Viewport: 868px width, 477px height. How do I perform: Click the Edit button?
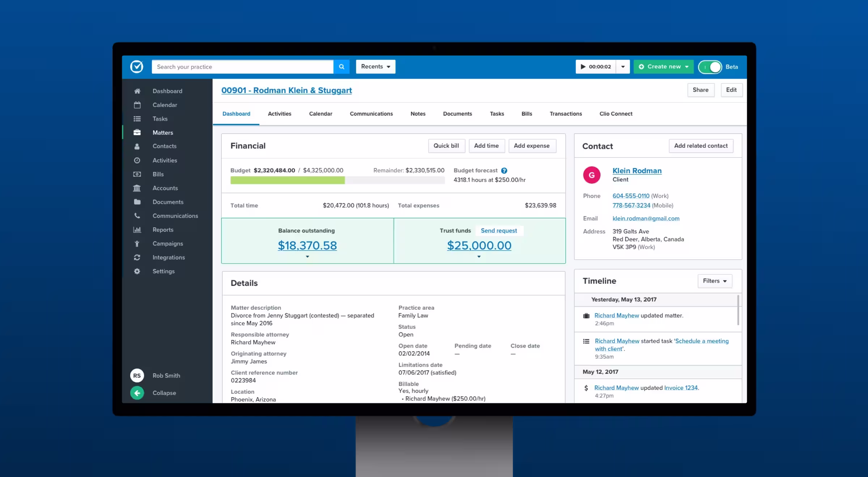pyautogui.click(x=731, y=90)
